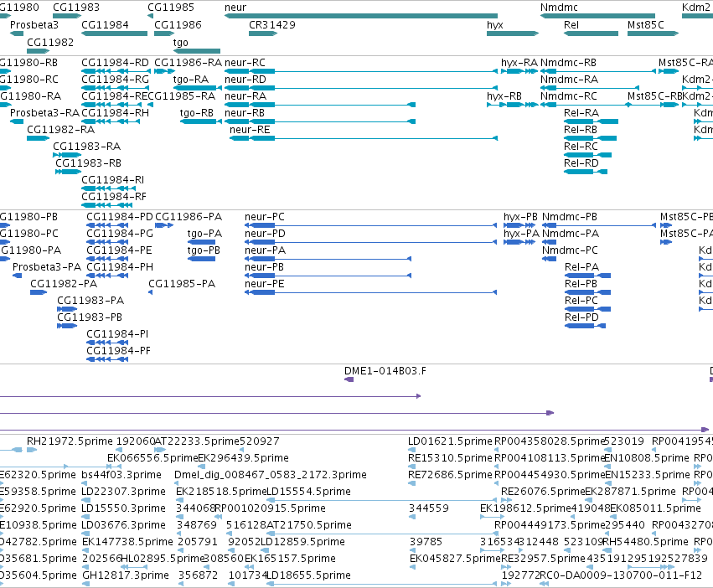Click the Prosbeta3 gene label
Viewport: 713px width, 588px height.
tap(34, 24)
